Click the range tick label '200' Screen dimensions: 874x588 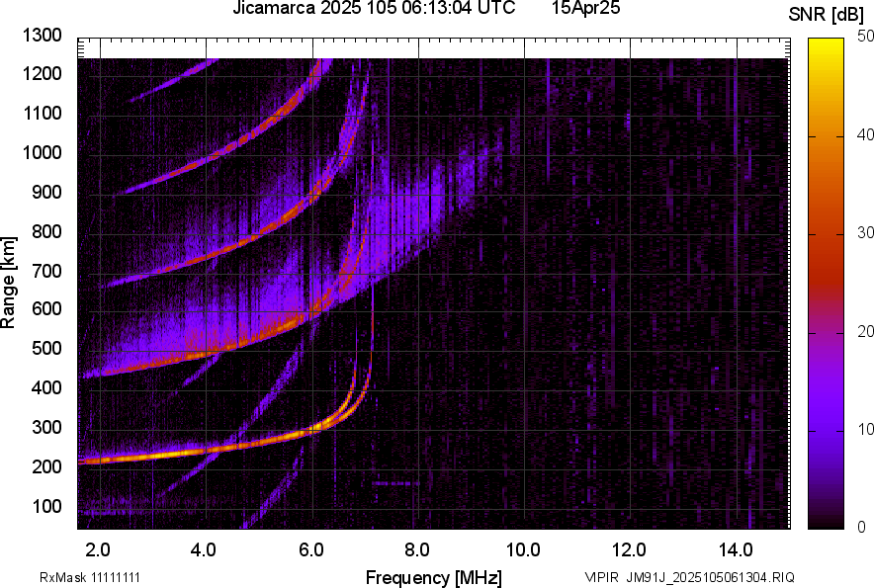click(46, 466)
